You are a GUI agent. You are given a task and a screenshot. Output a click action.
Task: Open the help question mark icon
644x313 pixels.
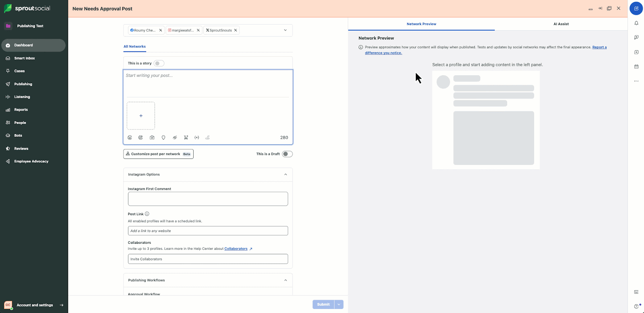point(636,307)
